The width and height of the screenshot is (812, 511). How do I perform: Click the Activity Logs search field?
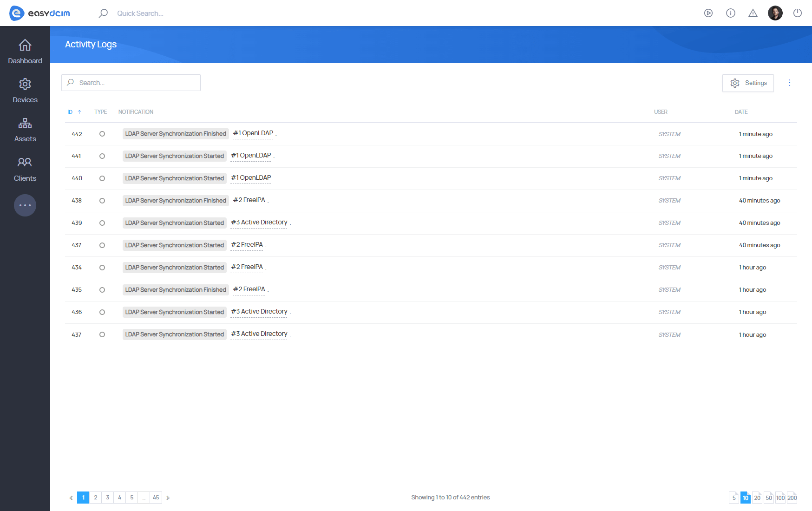pos(131,83)
